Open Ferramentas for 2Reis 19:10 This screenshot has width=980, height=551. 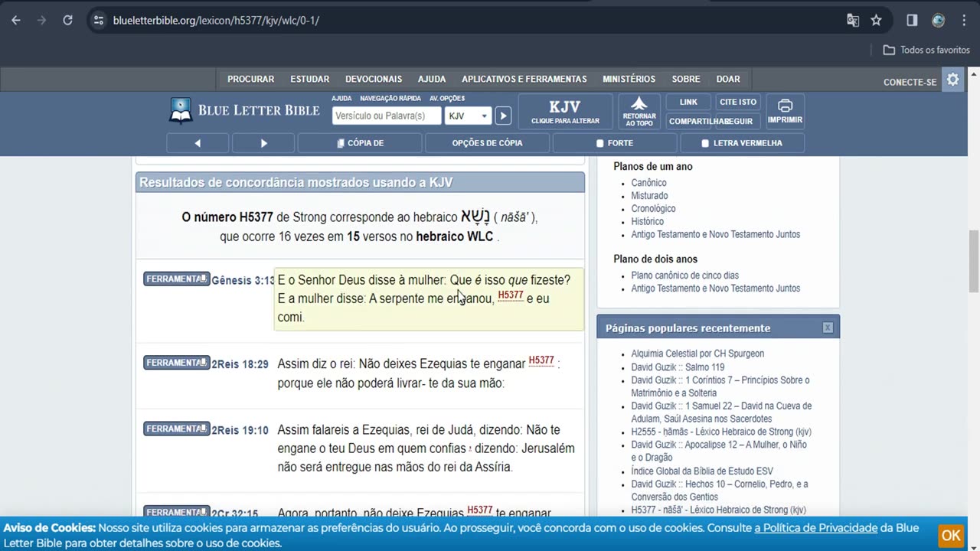(x=176, y=429)
